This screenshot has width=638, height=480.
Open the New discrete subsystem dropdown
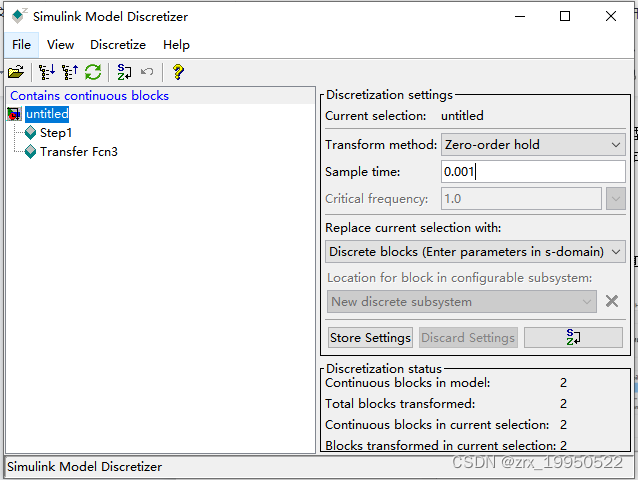462,302
